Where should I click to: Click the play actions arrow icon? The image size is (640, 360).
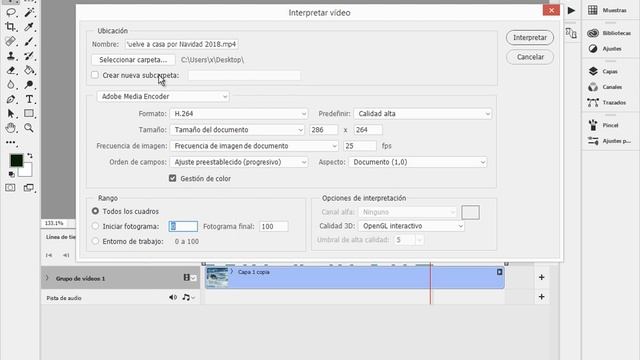[x=571, y=10]
